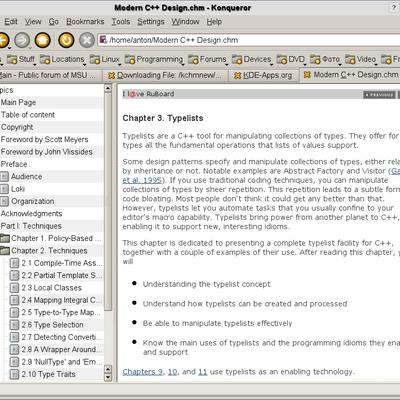Open the Linux bookmark folder
Viewport: 400px width, 400px height.
click(105, 59)
